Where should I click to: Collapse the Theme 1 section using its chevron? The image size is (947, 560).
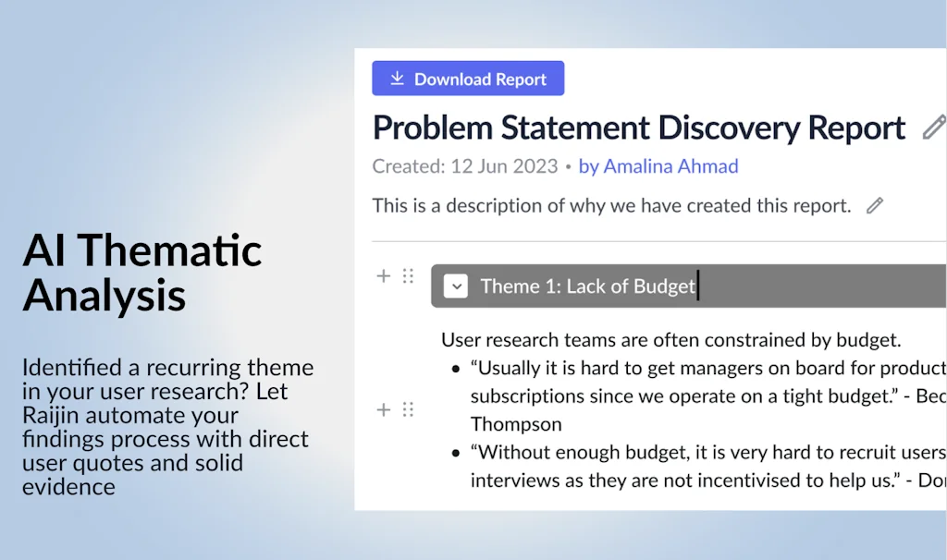tap(455, 286)
